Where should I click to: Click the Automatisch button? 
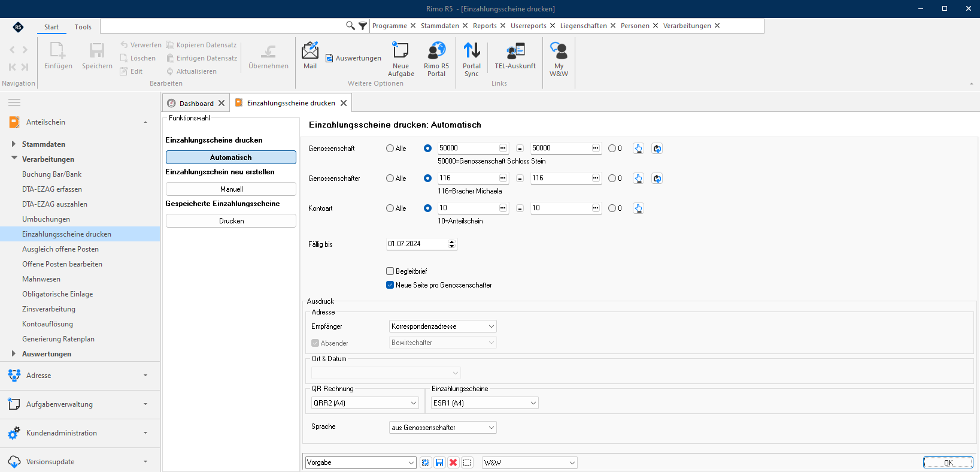(x=231, y=158)
